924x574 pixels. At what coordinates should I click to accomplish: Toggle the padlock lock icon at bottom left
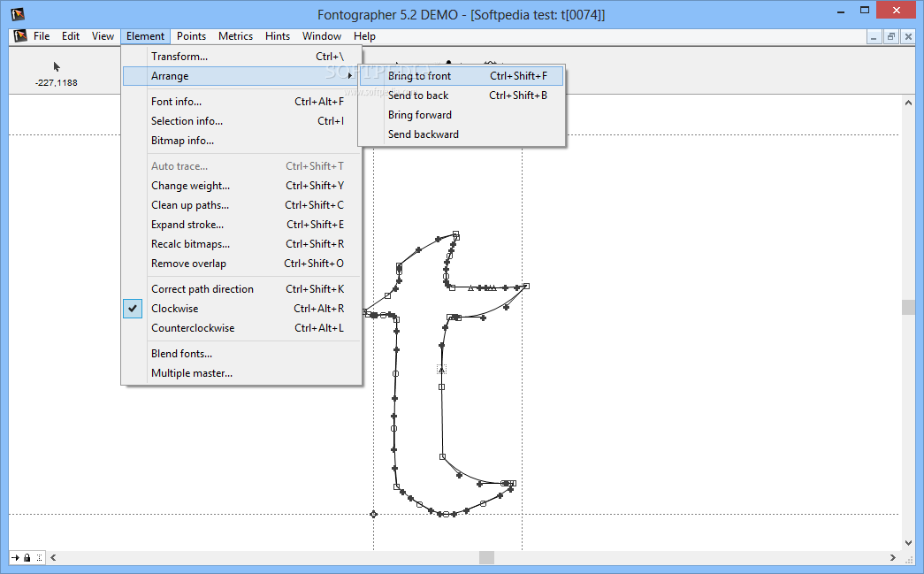click(x=27, y=557)
